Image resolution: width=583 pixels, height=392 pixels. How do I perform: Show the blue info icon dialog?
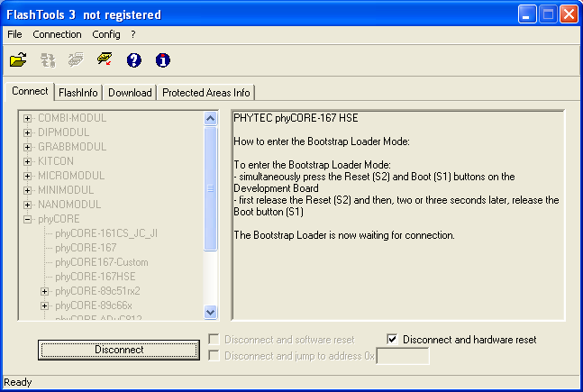click(x=163, y=59)
